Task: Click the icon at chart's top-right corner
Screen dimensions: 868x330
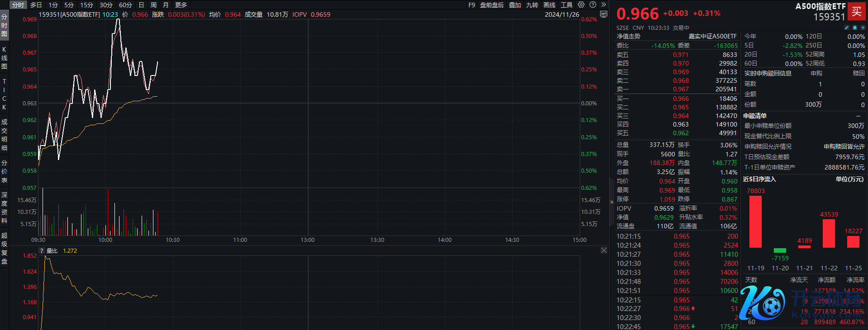Action: click(x=603, y=14)
